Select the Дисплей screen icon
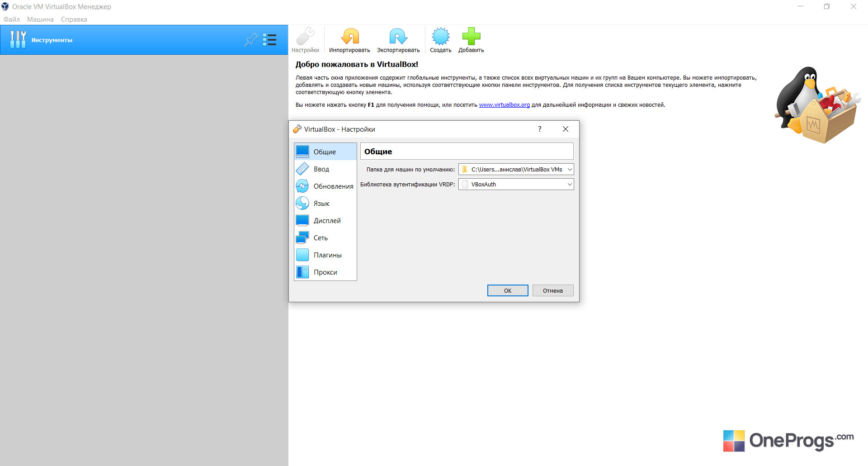The width and height of the screenshot is (868, 466). (x=302, y=220)
